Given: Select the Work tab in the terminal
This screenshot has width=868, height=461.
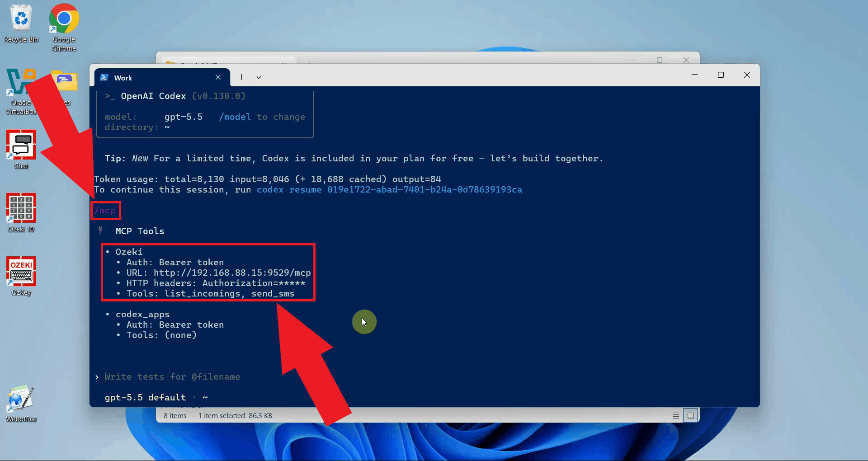Looking at the screenshot, I should (163, 77).
